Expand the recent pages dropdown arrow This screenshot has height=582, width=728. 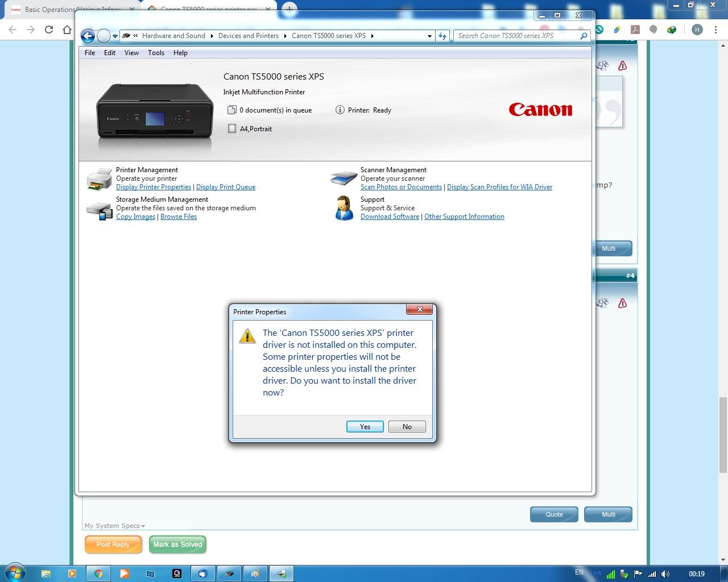tap(115, 36)
